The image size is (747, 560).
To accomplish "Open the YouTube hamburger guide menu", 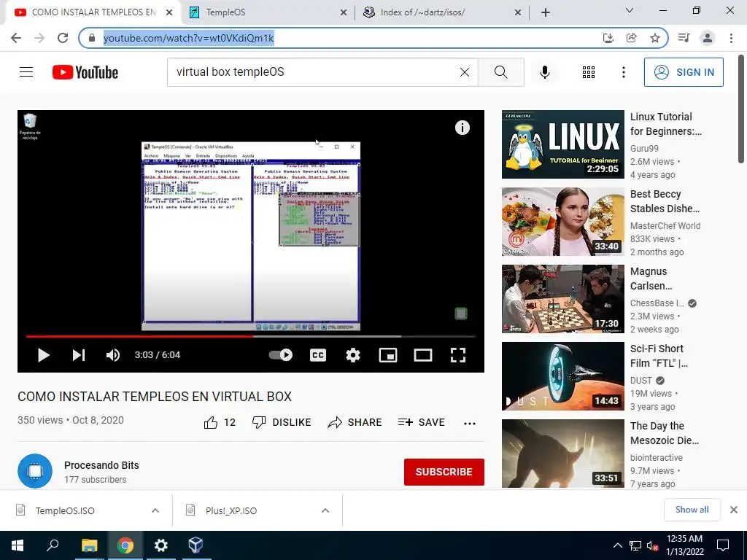I will point(26,72).
